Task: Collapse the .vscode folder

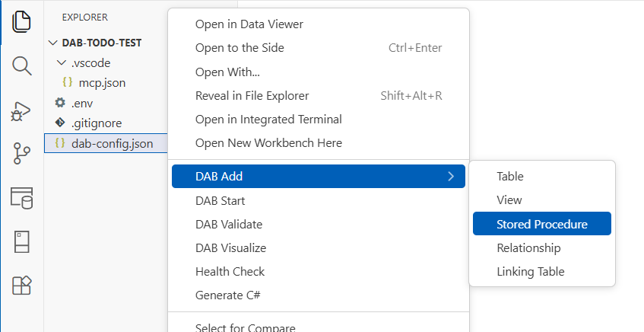Action: click(62, 63)
